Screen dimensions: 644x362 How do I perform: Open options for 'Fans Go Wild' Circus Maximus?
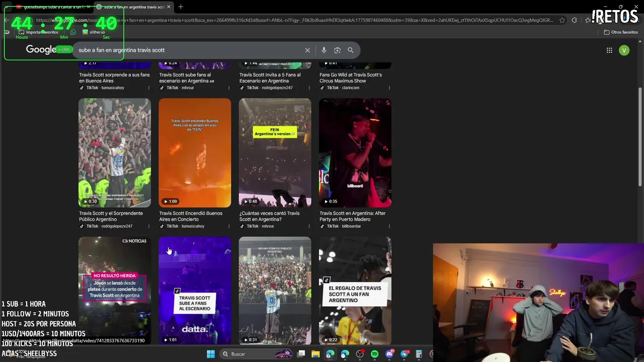point(389,87)
